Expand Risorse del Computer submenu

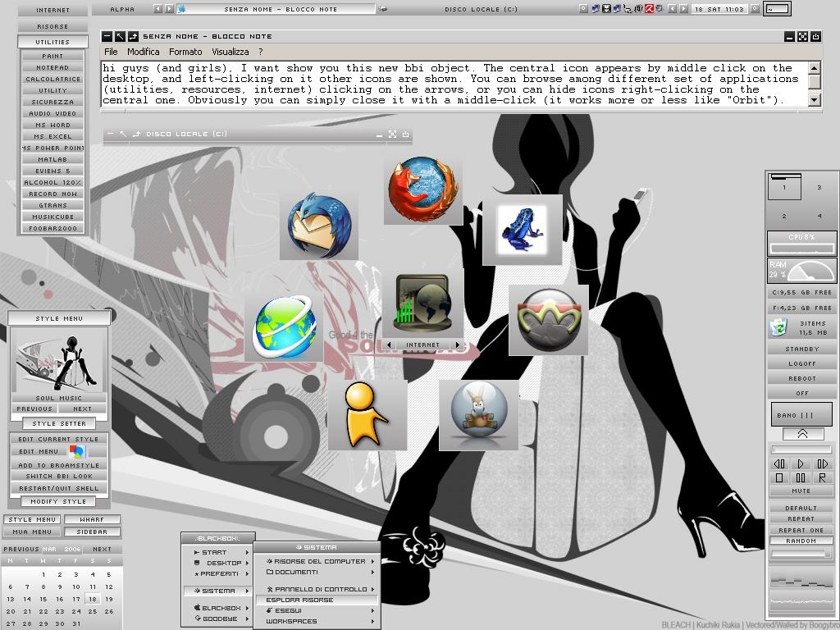(x=317, y=561)
